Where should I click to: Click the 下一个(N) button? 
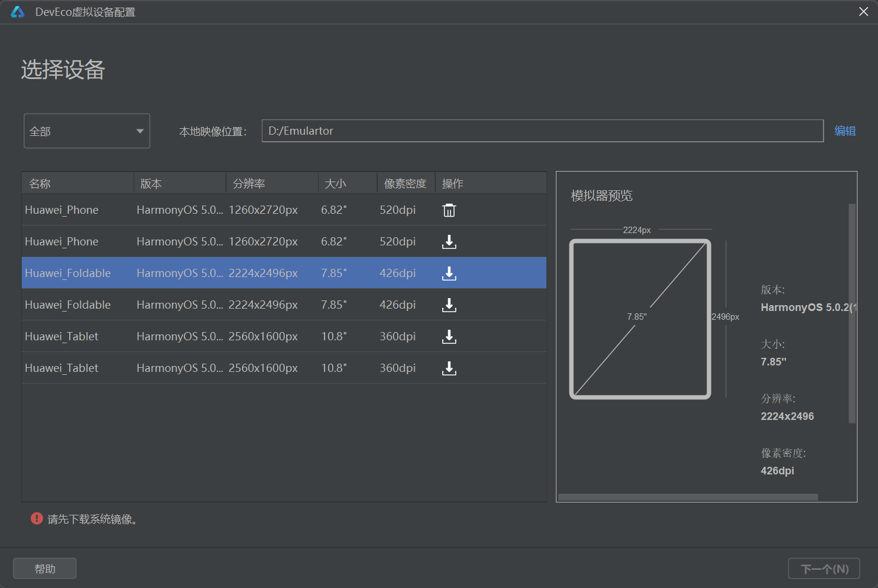pyautogui.click(x=824, y=569)
